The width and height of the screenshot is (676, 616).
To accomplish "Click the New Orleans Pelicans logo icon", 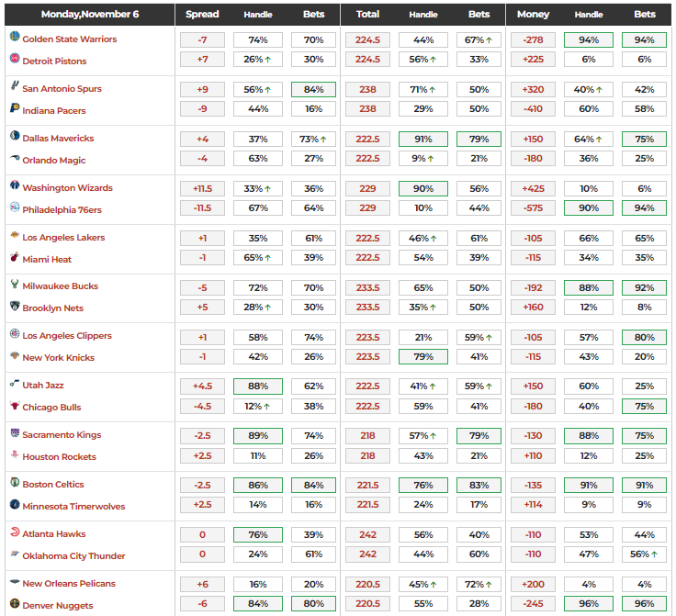I will [x=15, y=581].
